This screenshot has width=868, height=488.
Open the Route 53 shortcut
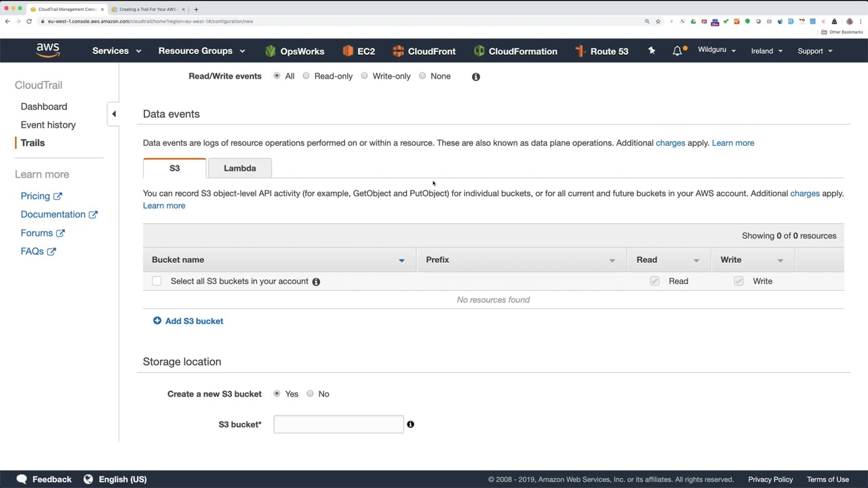coord(601,51)
